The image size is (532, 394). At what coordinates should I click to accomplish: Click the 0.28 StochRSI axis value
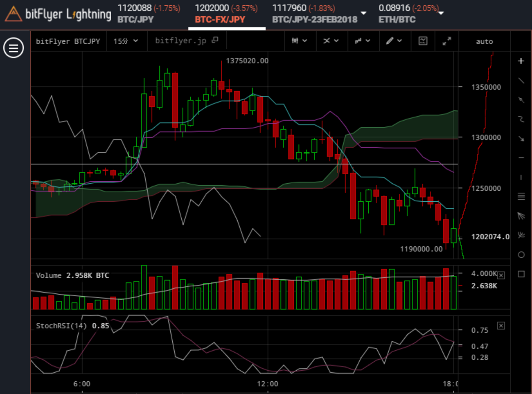pyautogui.click(x=480, y=358)
